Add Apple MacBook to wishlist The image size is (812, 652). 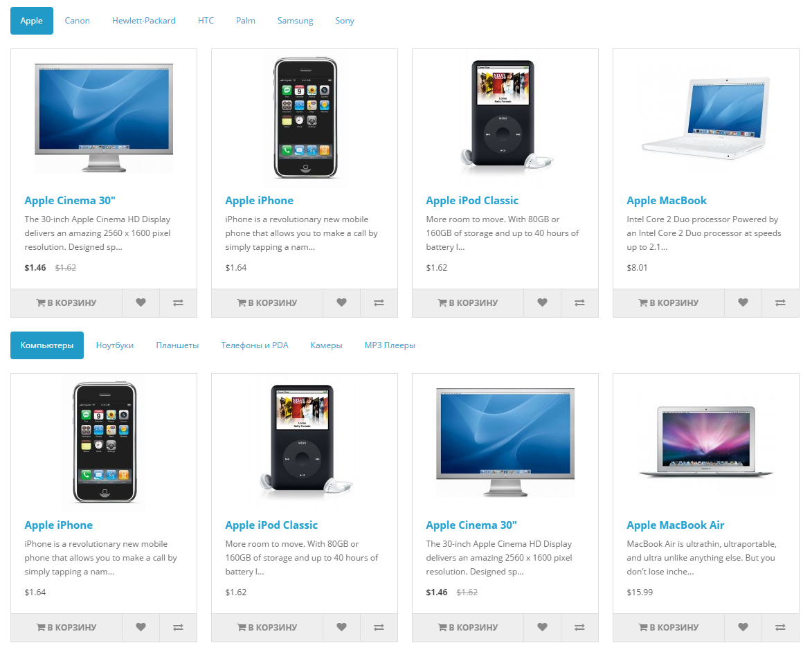743,303
